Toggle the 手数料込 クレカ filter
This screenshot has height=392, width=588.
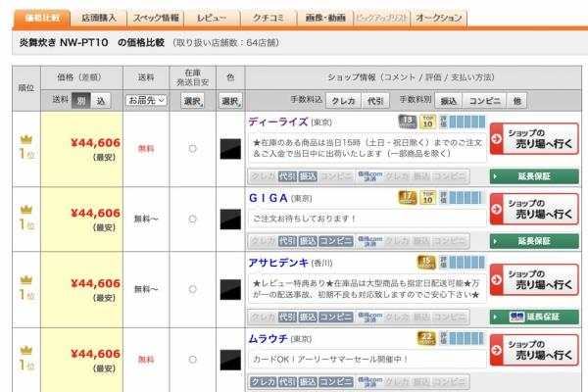pyautogui.click(x=343, y=101)
